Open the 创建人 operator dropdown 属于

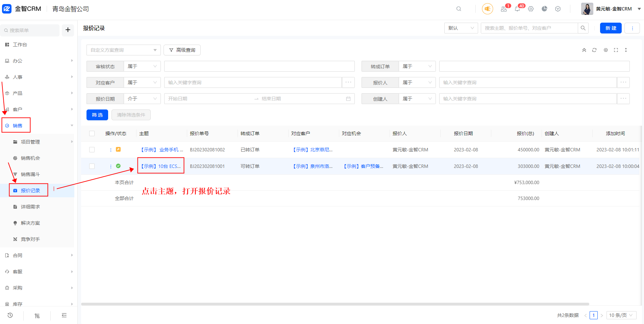(417, 99)
